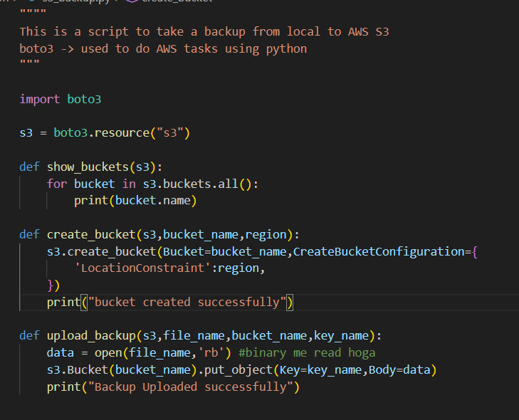
Task: Click the "#binary me read hoga" comment
Action: 307,353
